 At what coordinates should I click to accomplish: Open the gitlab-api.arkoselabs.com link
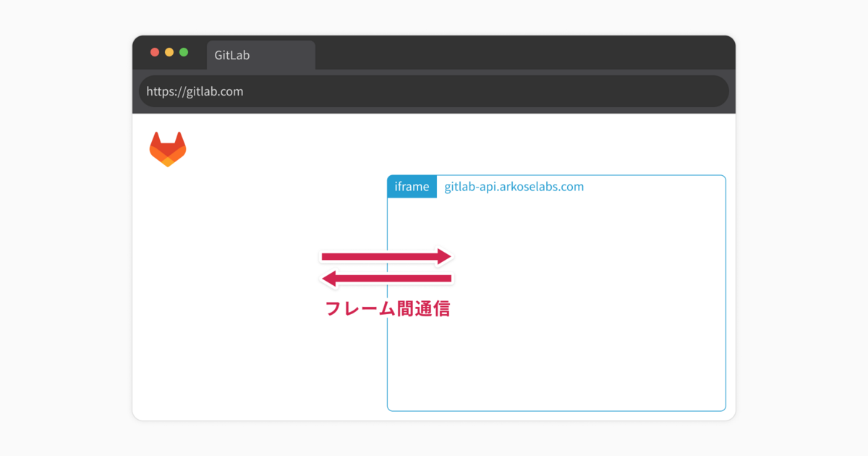(514, 186)
